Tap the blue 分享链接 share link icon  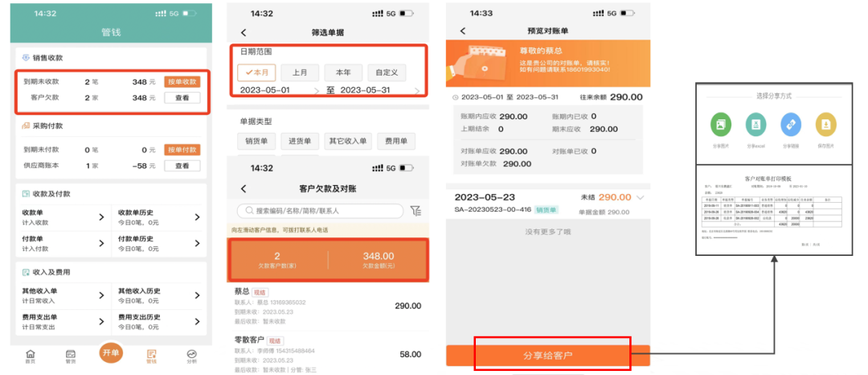click(x=790, y=124)
